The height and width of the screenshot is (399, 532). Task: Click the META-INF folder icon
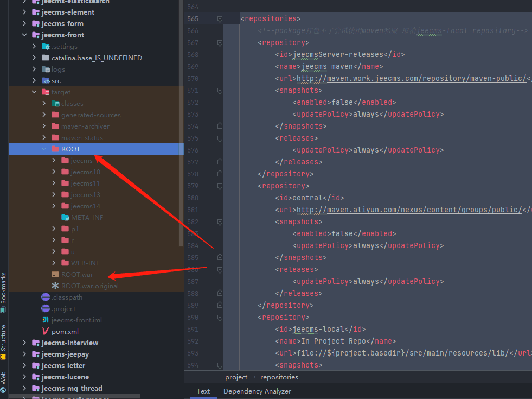click(x=65, y=217)
